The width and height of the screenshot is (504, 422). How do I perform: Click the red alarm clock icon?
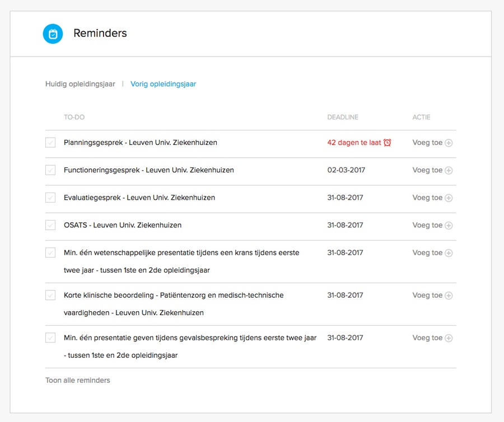[388, 143]
